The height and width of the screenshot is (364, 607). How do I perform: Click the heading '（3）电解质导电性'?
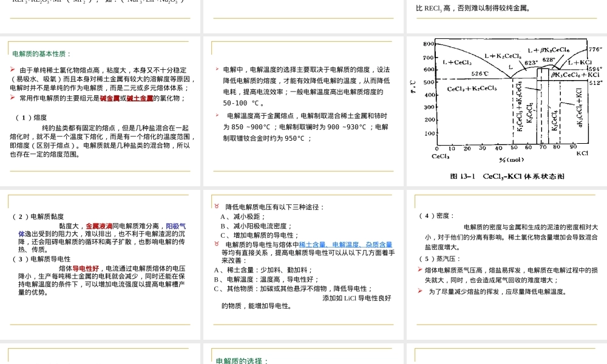pos(41,259)
